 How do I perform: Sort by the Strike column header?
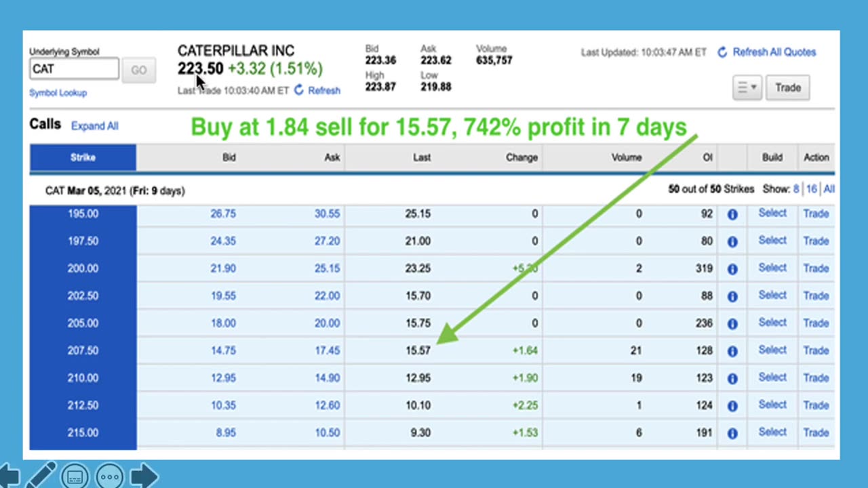83,157
